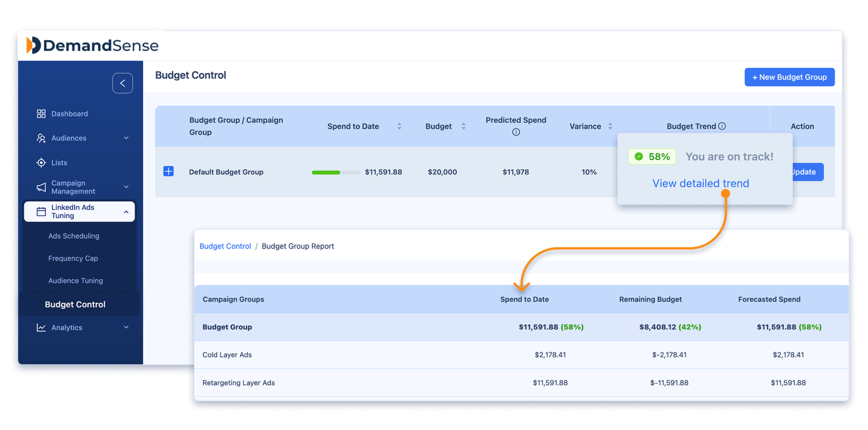Image resolution: width=868 pixels, height=430 pixels.
Task: Open Frequency Cap menu item
Action: click(x=73, y=258)
